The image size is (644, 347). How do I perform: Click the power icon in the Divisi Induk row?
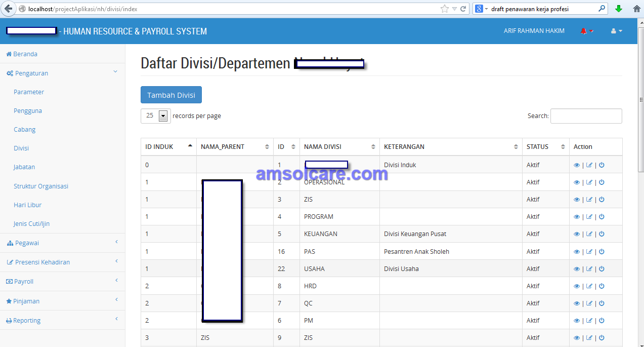[x=602, y=165]
